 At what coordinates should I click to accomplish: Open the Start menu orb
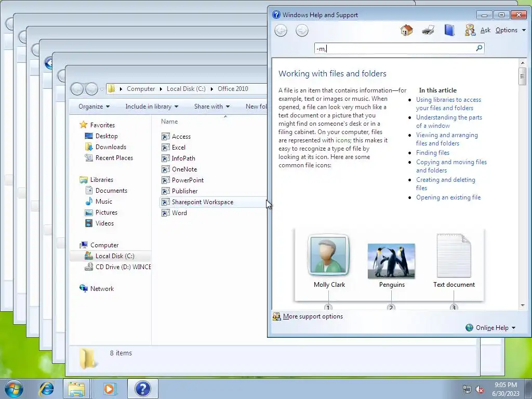pos(14,389)
